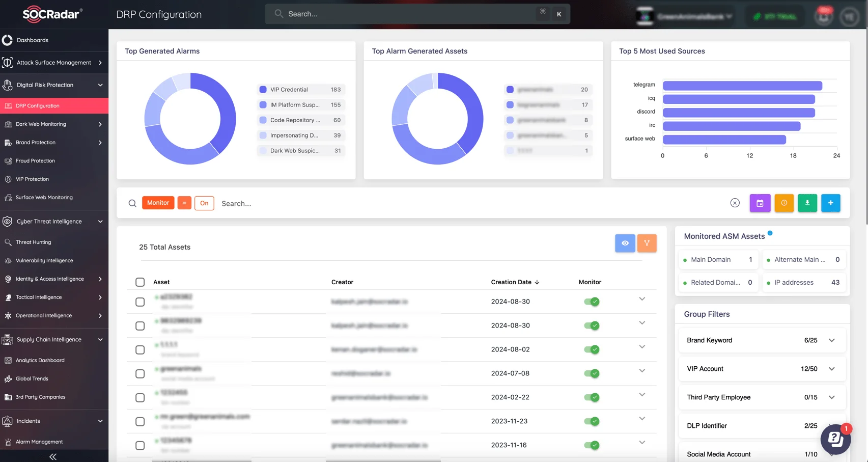Collapse the Digital Risk Protection section
Screen dimensions: 868x462
(x=100, y=85)
